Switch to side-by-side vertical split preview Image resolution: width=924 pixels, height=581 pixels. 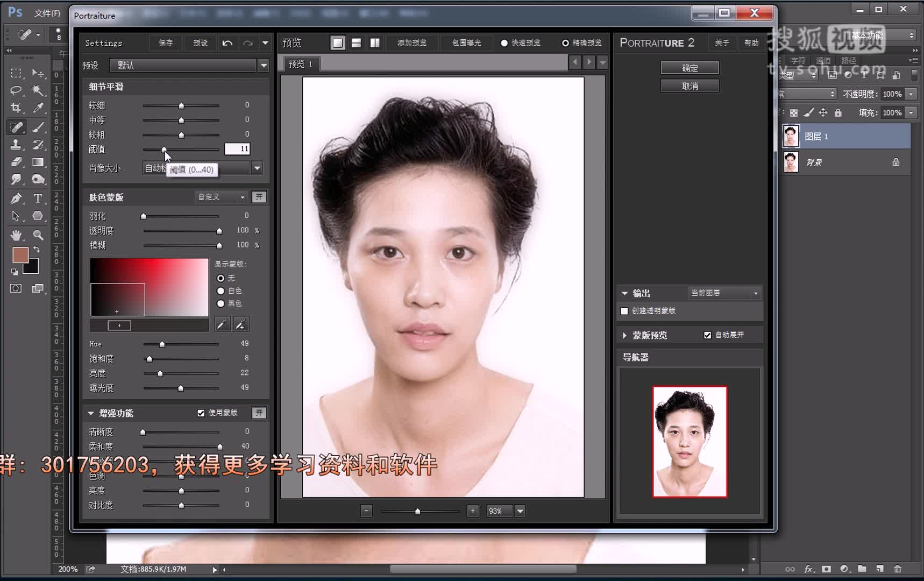(x=375, y=43)
